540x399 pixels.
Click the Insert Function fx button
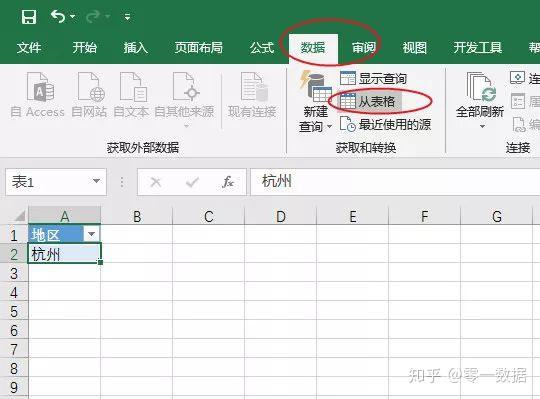(x=228, y=182)
